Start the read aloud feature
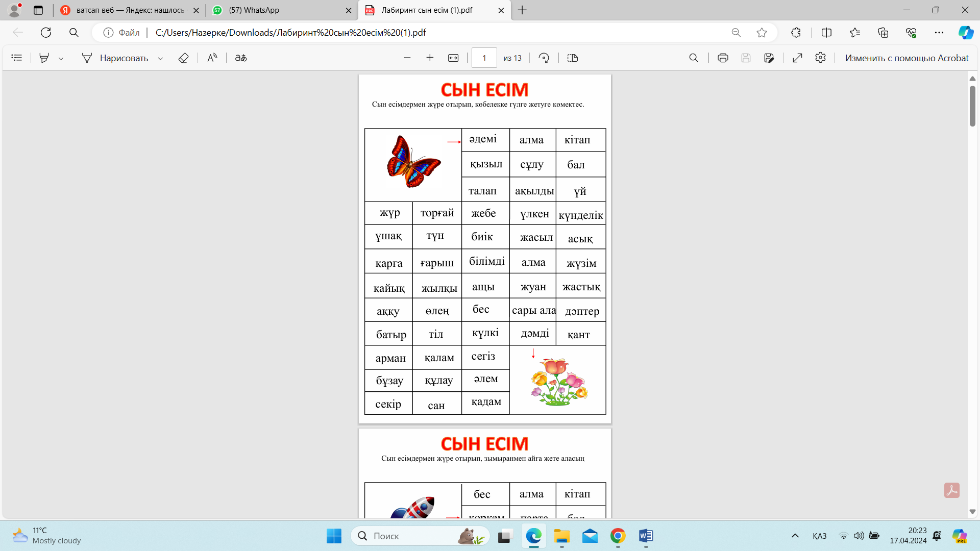Screen dimensions: 980x551 (x=212, y=58)
